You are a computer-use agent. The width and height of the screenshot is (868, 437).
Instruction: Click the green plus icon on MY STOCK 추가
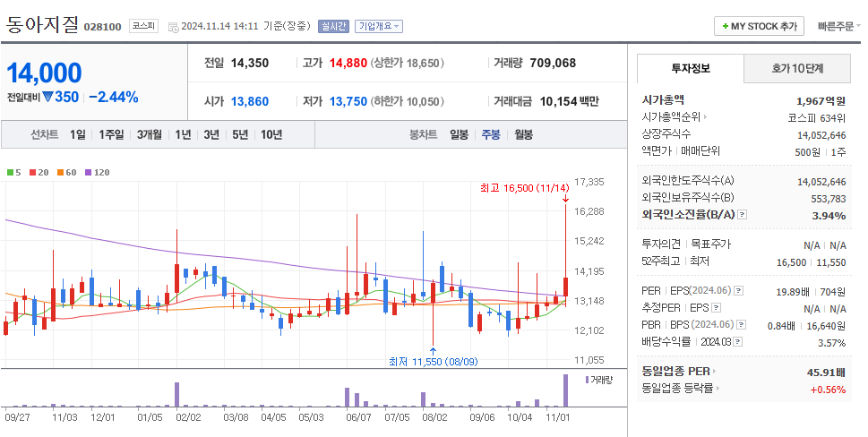point(726,27)
